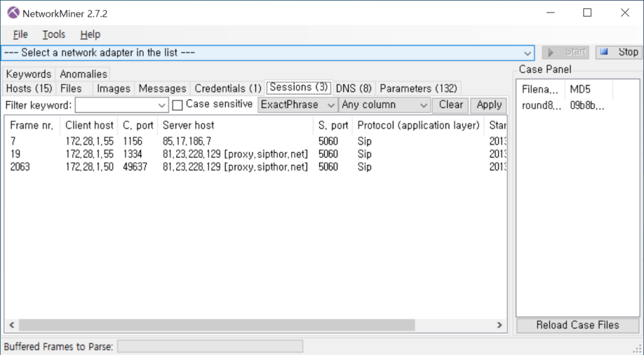The image size is (644, 355).
Task: Click server host 85.17.186.7 cell
Action: point(187,141)
